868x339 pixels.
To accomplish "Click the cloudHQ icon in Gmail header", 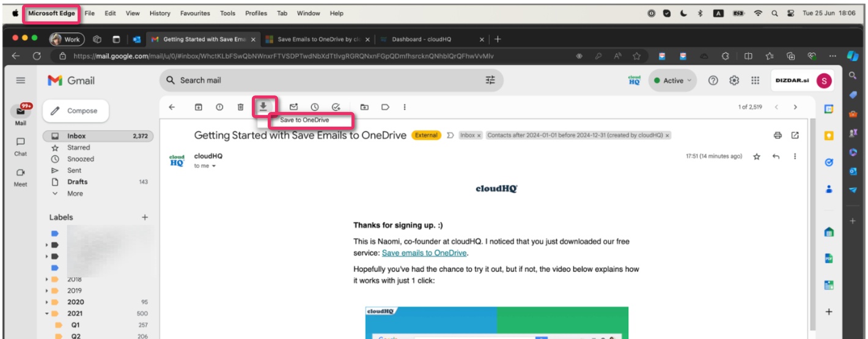I will pos(634,80).
